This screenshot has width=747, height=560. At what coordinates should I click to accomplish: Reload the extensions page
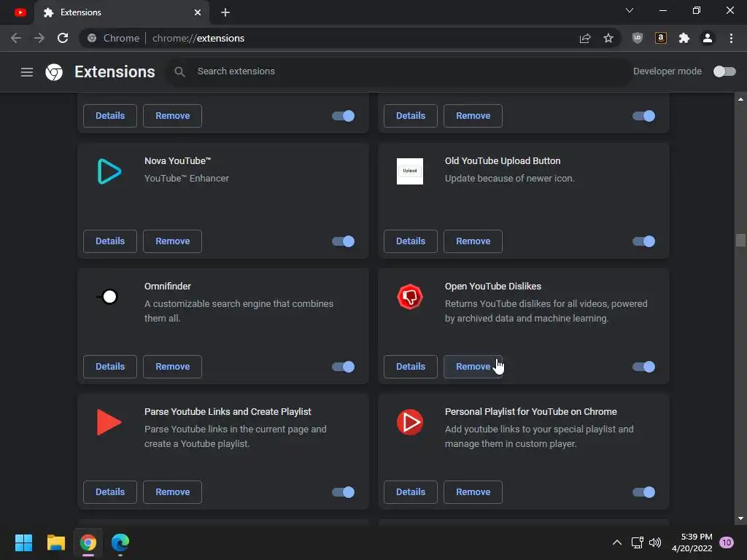pos(63,38)
